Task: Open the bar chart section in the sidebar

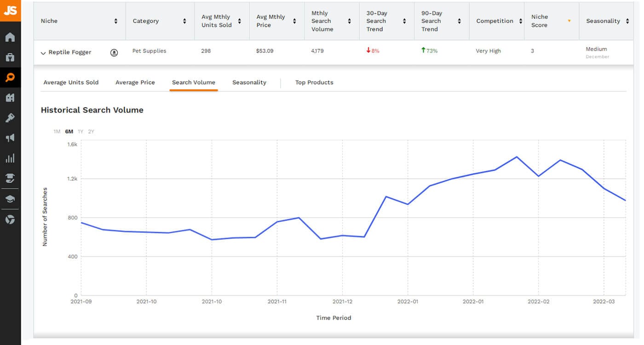Action: (x=10, y=158)
